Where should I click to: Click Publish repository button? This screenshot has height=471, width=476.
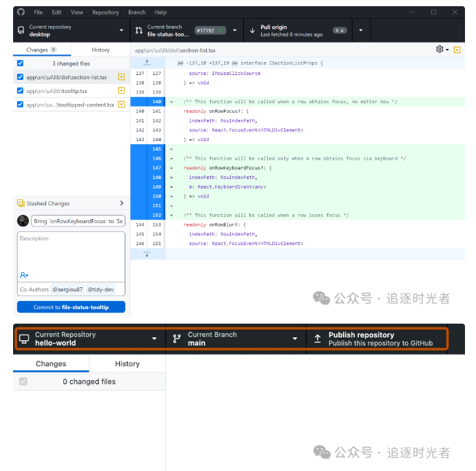pyautogui.click(x=377, y=339)
